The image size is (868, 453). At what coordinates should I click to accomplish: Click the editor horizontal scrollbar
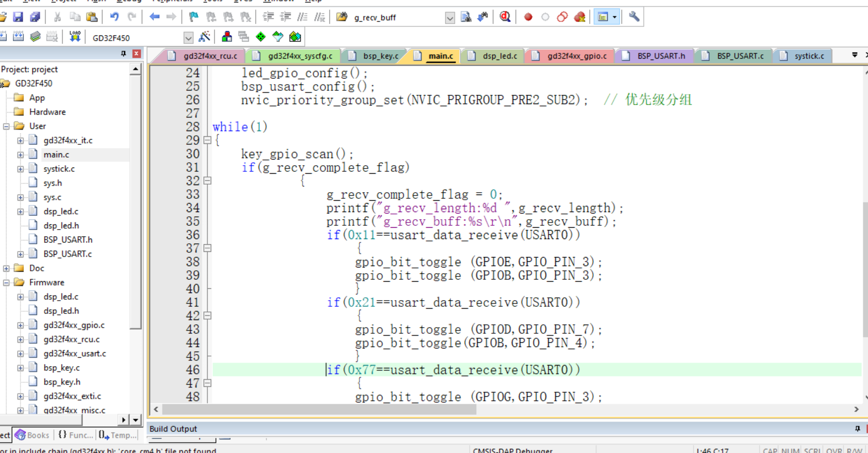click(318, 409)
